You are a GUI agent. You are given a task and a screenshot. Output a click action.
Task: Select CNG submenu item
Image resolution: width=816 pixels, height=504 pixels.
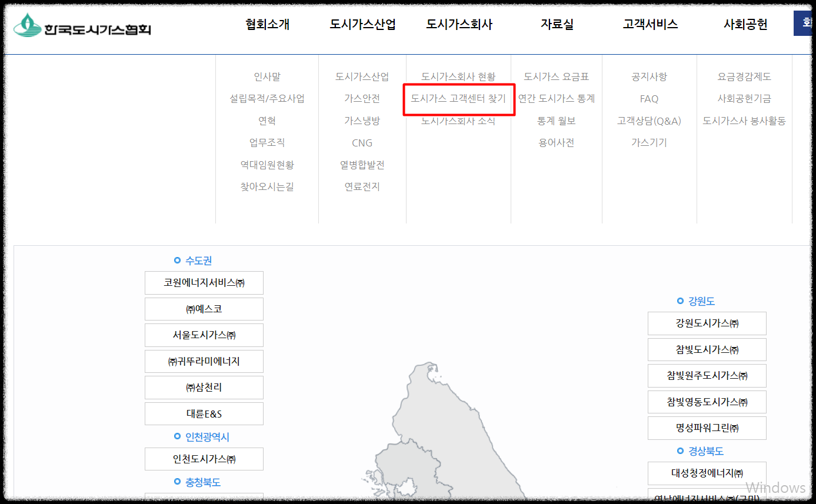click(x=362, y=143)
